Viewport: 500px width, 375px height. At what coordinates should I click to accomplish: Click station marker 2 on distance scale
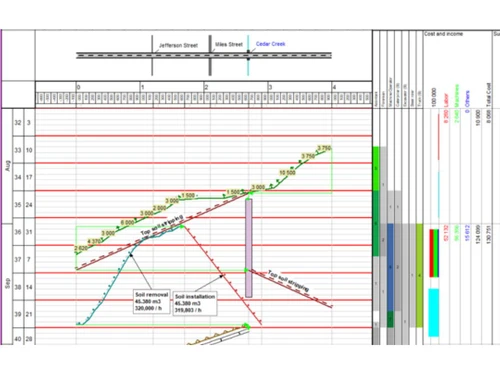(206, 87)
